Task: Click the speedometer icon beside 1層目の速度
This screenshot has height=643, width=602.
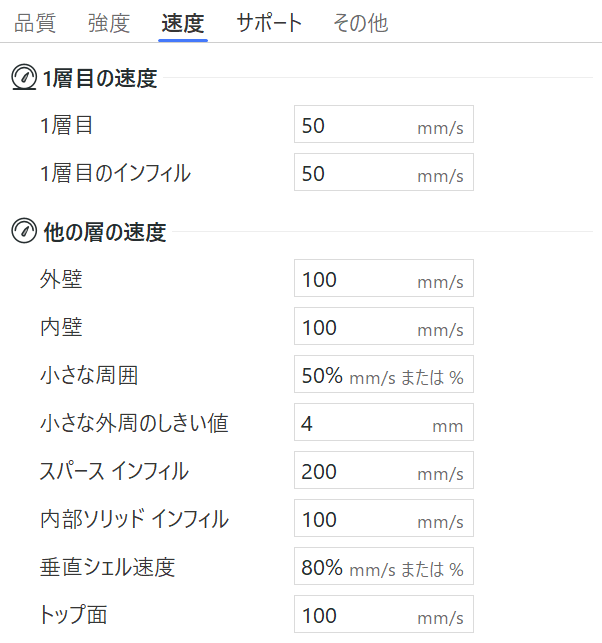Action: click(x=23, y=79)
